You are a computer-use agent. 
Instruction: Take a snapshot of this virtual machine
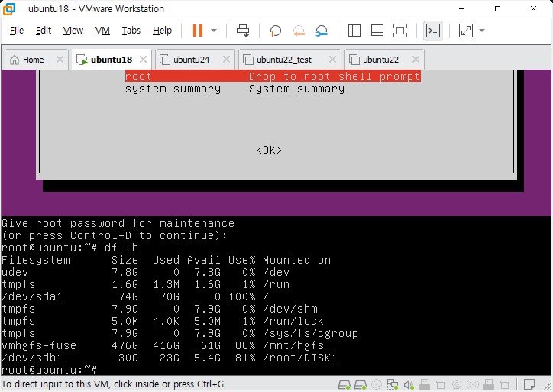point(275,31)
